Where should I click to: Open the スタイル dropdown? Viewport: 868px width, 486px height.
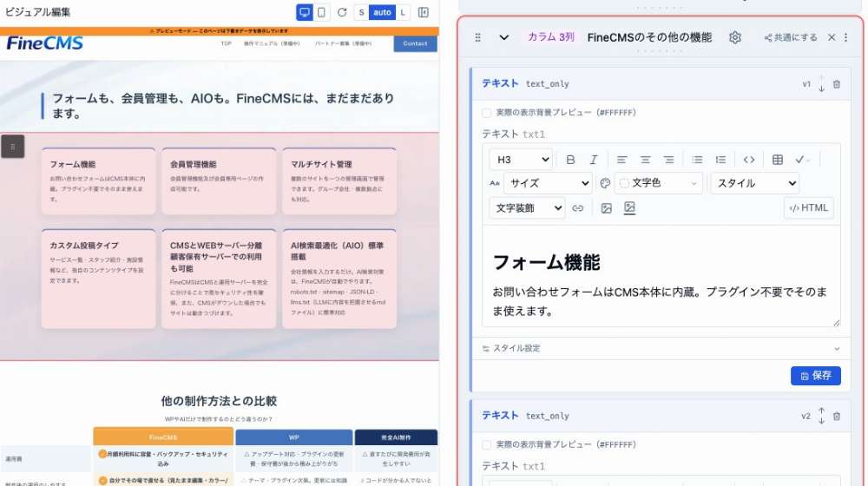click(755, 183)
